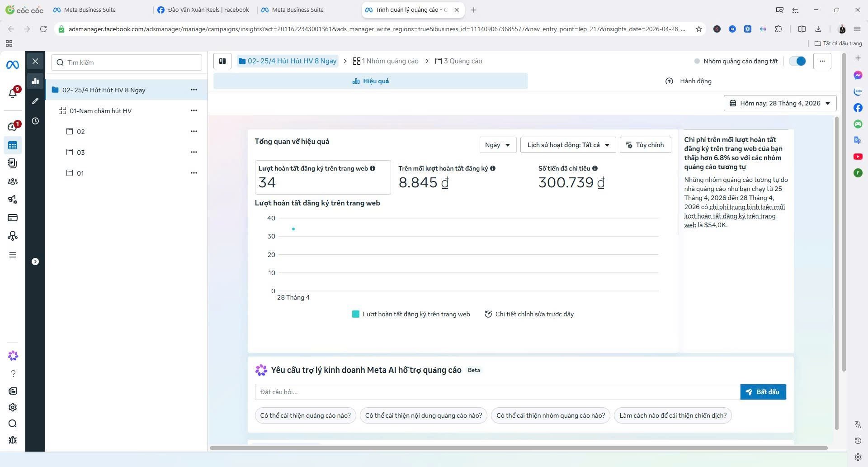Click the Tìm kiếm search field

127,62
